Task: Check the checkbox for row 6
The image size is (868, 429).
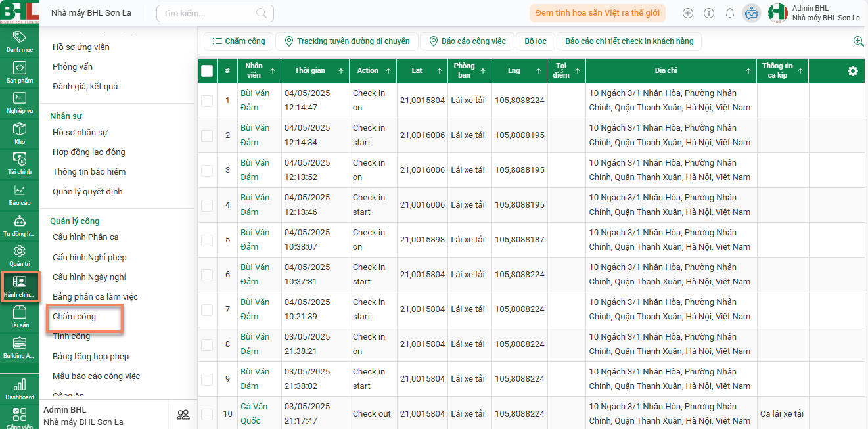Action: coord(207,275)
